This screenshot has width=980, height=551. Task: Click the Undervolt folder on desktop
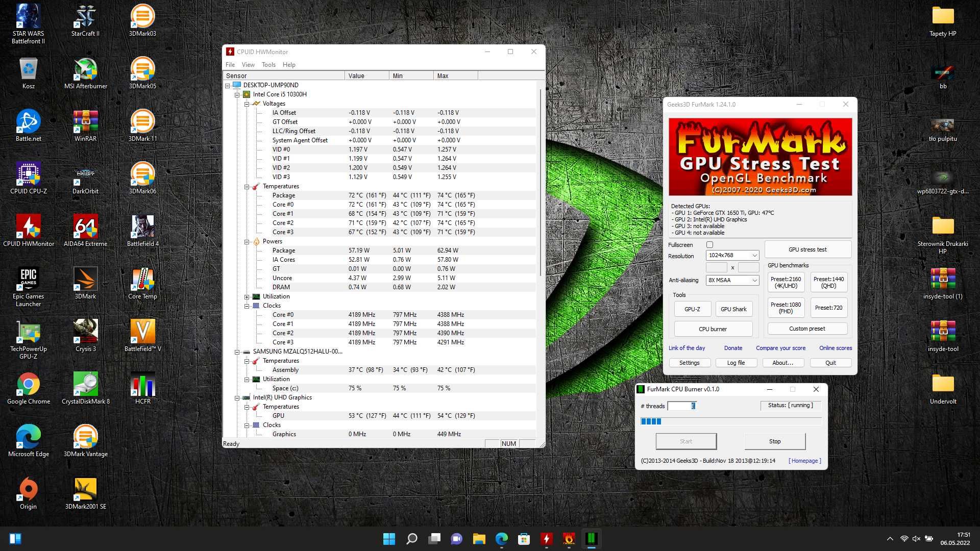tap(943, 388)
